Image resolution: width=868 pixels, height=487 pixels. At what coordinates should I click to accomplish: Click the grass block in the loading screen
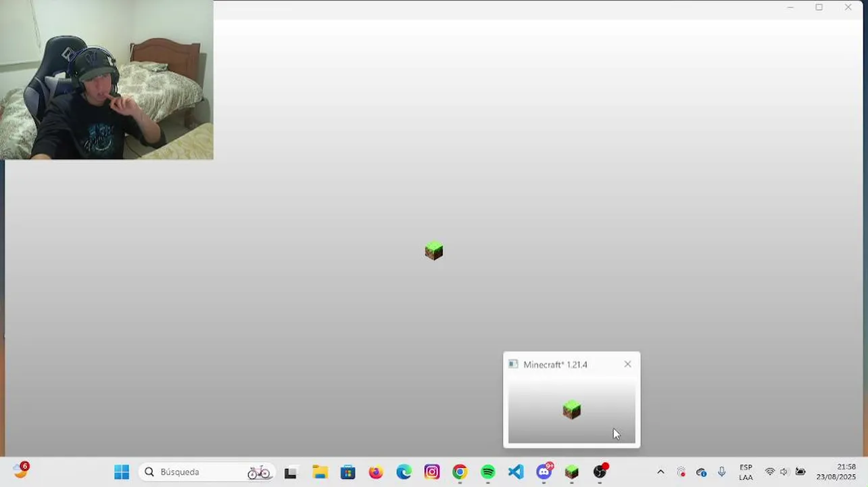[434, 250]
